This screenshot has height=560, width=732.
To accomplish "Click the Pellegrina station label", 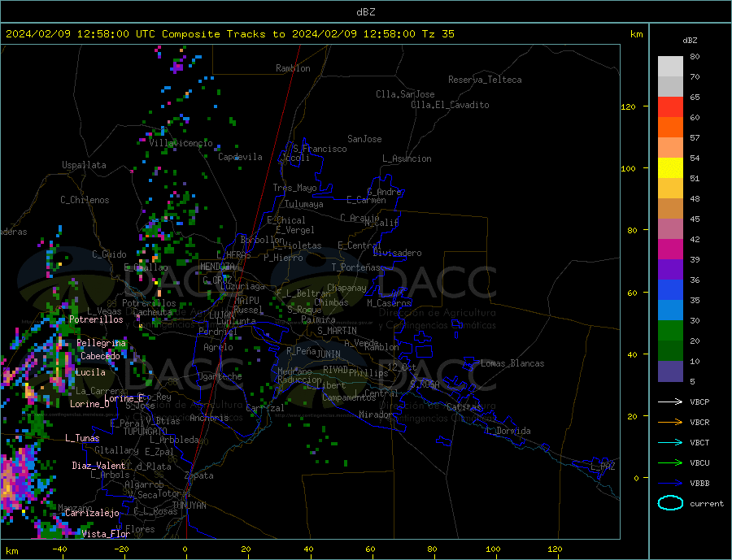I will [x=102, y=343].
